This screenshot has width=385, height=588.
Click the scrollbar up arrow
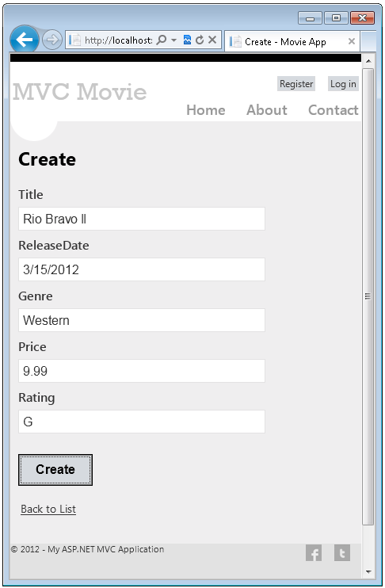coord(368,61)
